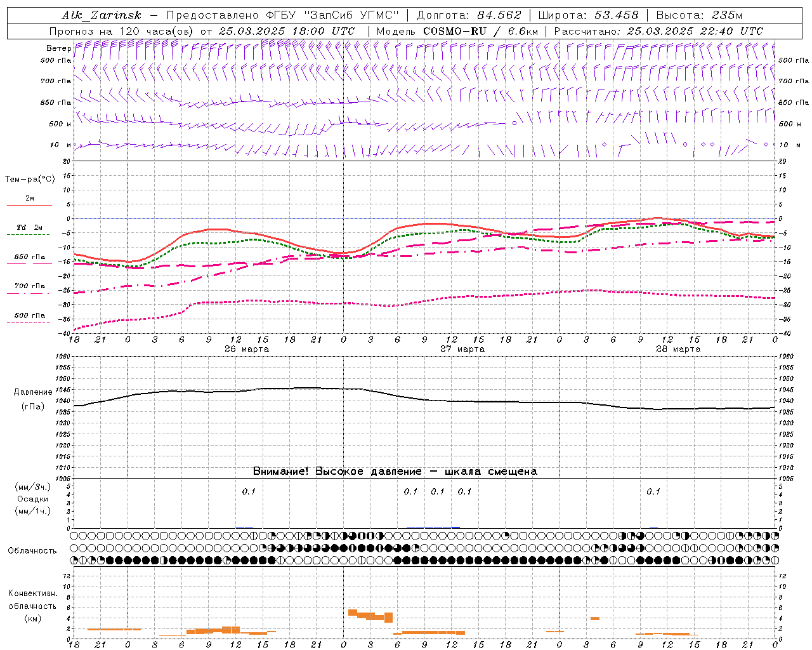The image size is (812, 650).
Task: Click the '(гПа)' pressure units label
Action: click(x=32, y=407)
